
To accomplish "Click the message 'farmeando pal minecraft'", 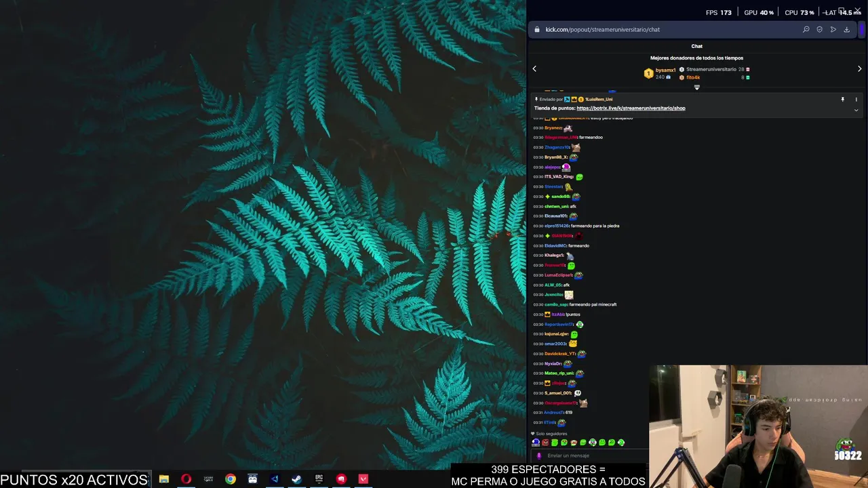I will click(593, 304).
